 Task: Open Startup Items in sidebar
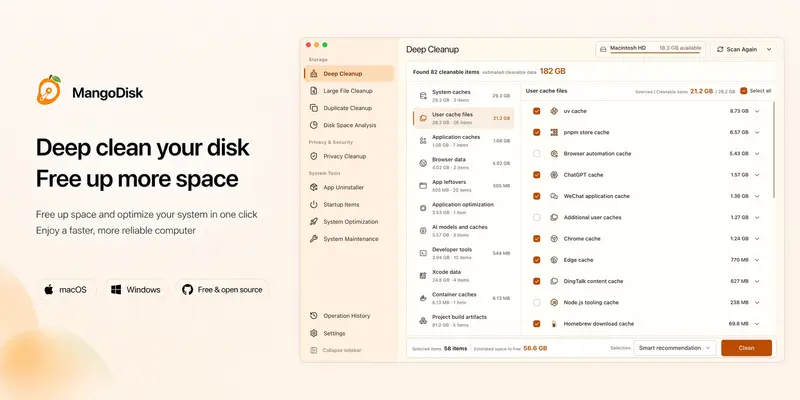[348, 205]
